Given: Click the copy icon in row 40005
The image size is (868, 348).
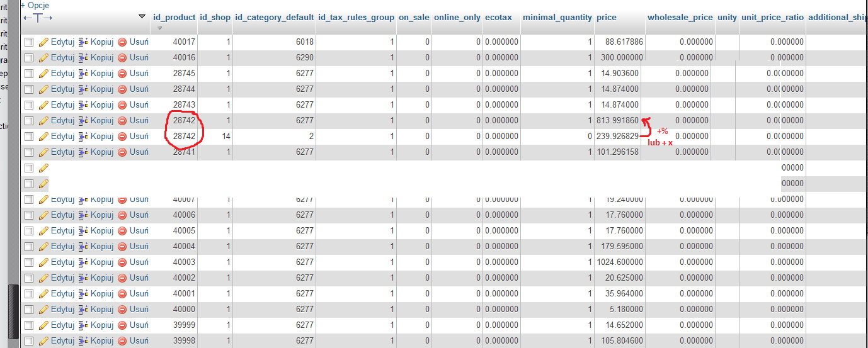Looking at the screenshot, I should click(x=83, y=231).
